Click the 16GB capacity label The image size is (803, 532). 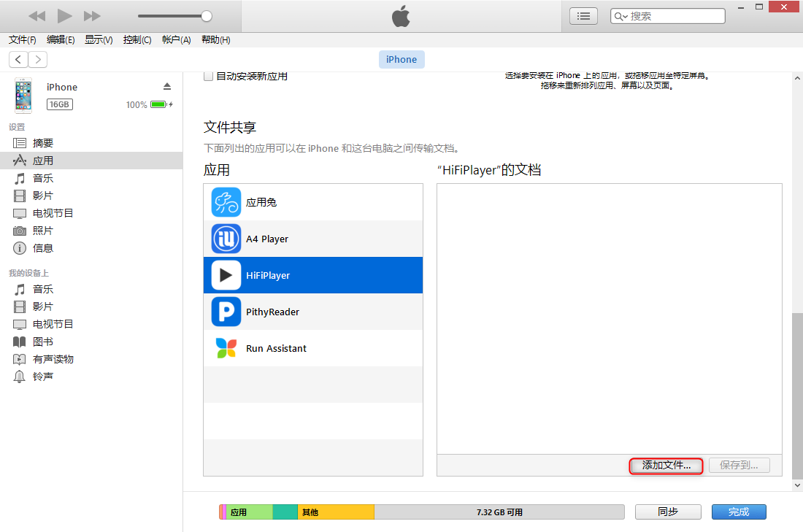point(60,104)
